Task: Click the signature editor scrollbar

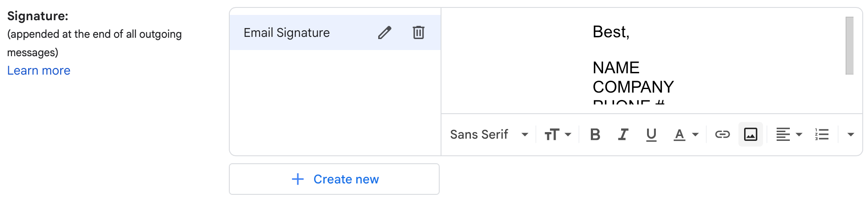Action: click(849, 46)
